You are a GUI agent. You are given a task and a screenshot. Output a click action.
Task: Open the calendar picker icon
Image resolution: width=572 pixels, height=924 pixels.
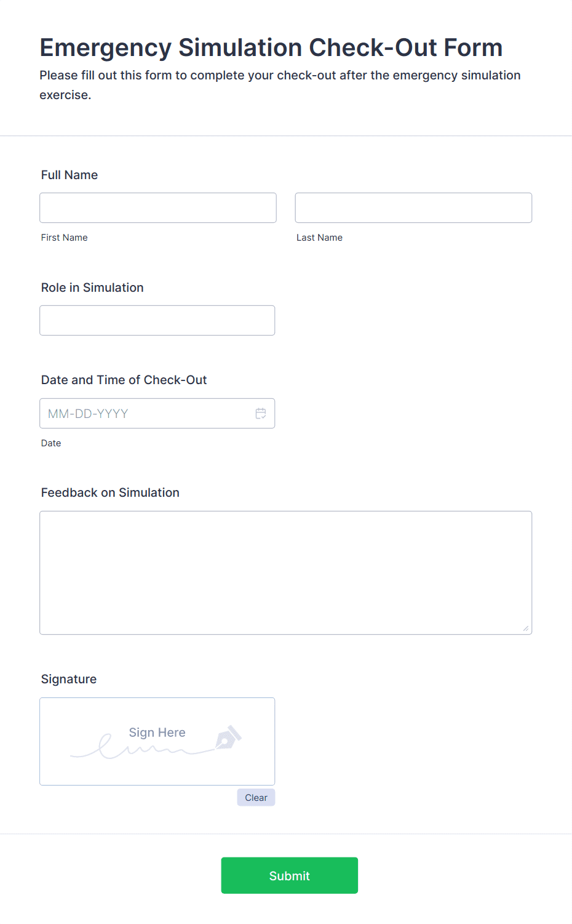pyautogui.click(x=261, y=414)
